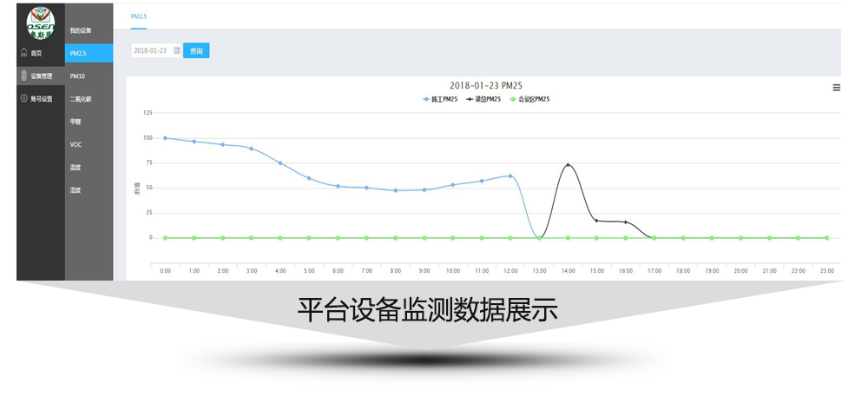Open 我的设备 in the submenu
Viewport: 868px width, 417px height.
click(x=81, y=30)
